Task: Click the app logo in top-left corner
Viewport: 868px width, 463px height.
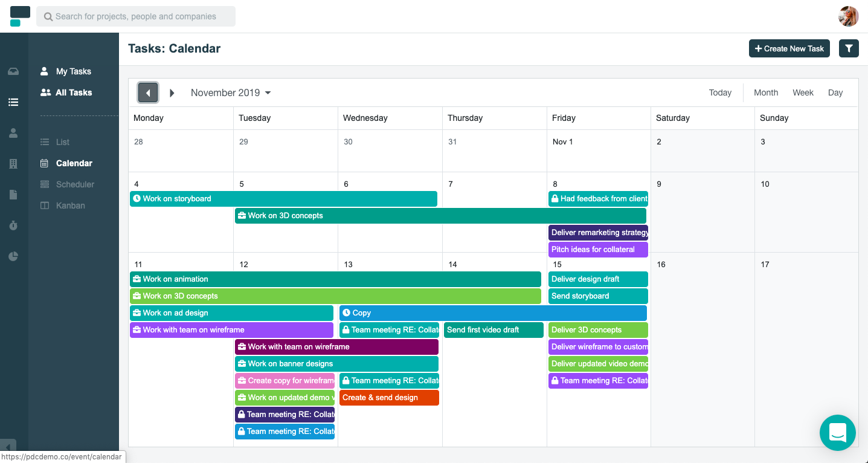Action: (20, 16)
